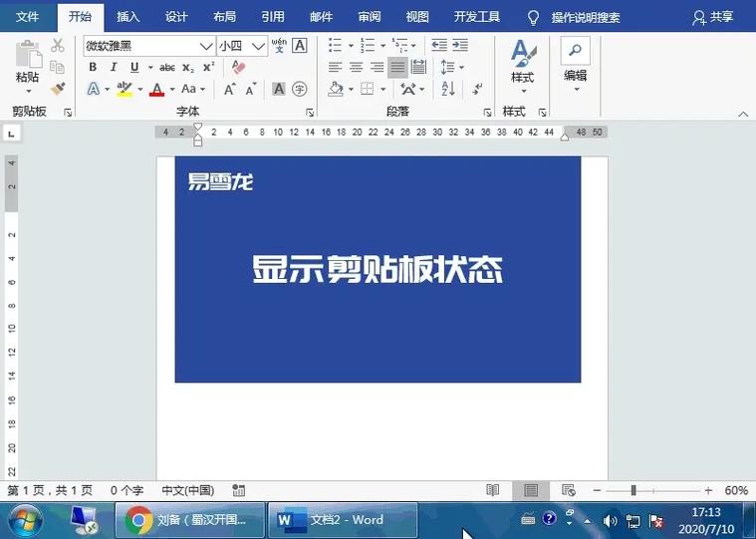Toggle Underline formatting
Viewport: 756px width, 539px height.
[134, 67]
